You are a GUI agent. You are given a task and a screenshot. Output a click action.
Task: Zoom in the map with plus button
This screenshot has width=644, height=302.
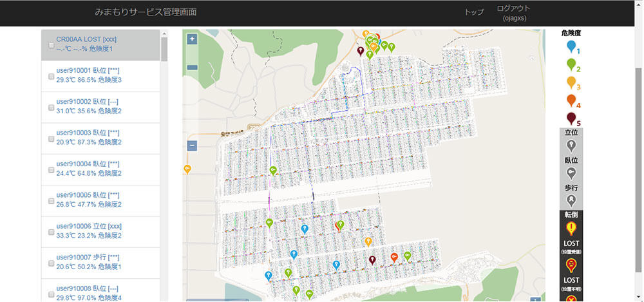click(x=192, y=39)
